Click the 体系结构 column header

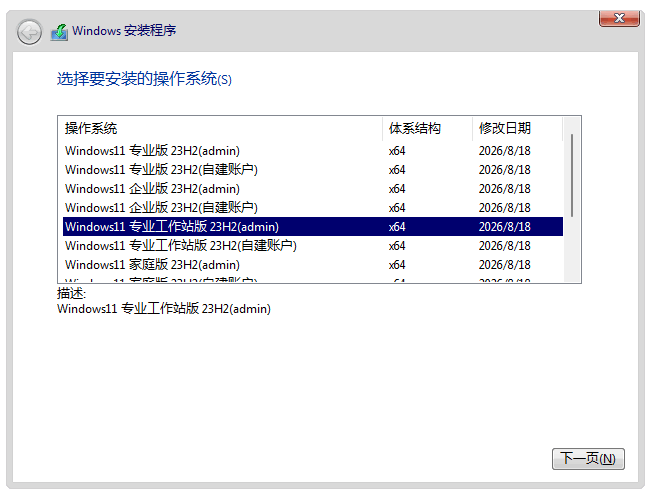[x=427, y=128]
